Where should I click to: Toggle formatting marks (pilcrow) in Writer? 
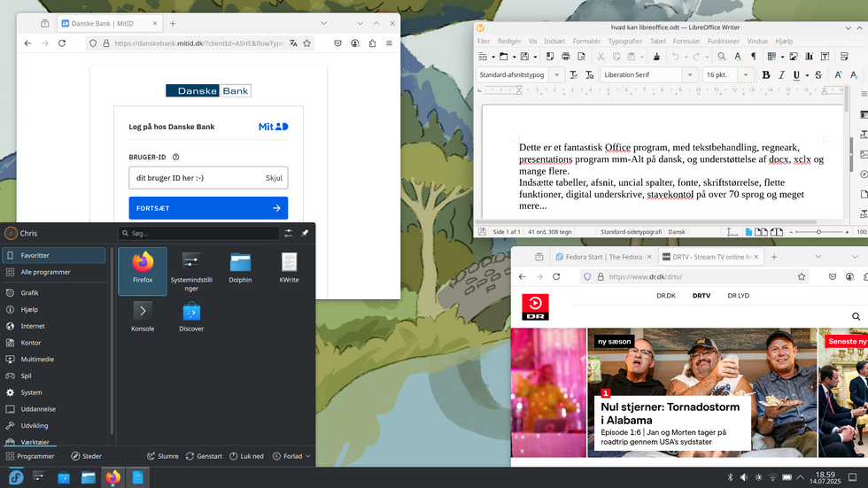pyautogui.click(x=754, y=57)
